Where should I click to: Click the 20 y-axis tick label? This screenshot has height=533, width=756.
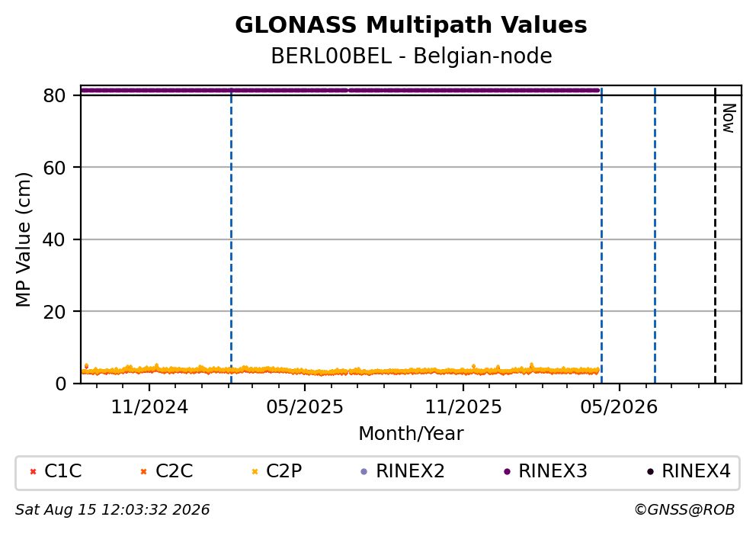click(x=54, y=312)
